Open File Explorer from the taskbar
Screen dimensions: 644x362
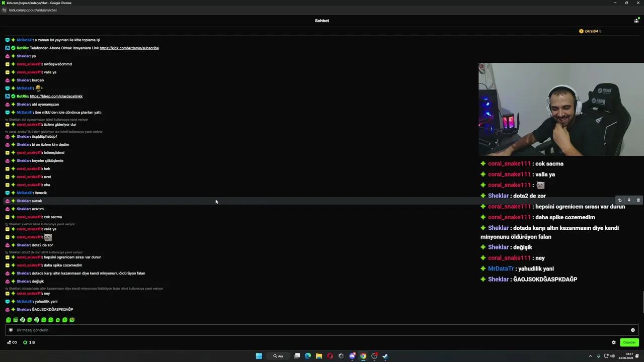tap(319, 356)
